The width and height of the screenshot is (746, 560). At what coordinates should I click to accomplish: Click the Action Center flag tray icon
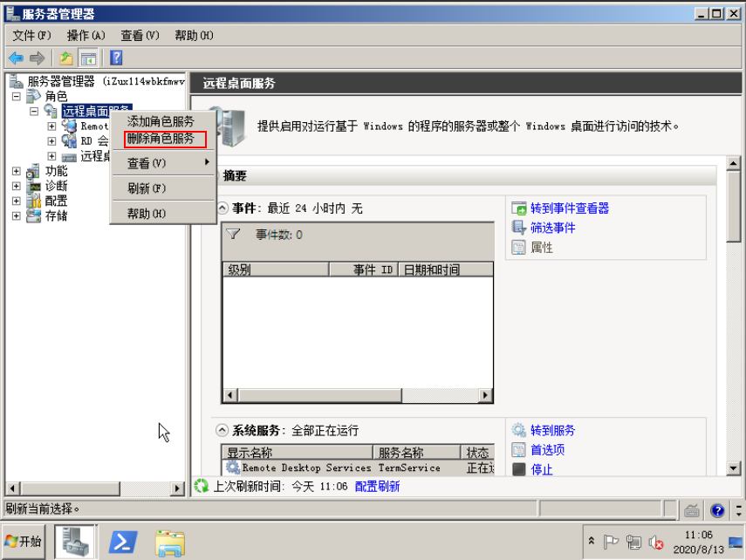[x=611, y=542]
